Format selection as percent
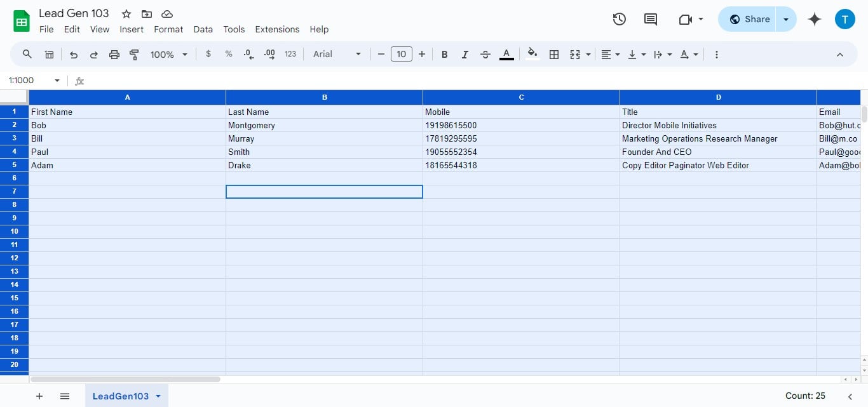Screen dimensions: 868x407 click(x=229, y=54)
